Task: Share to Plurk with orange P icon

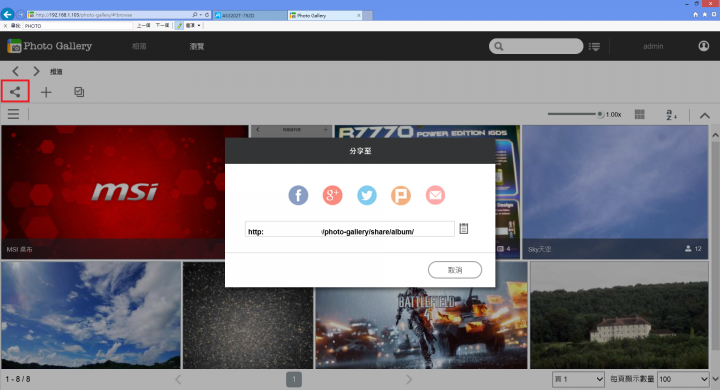Action: tap(401, 195)
